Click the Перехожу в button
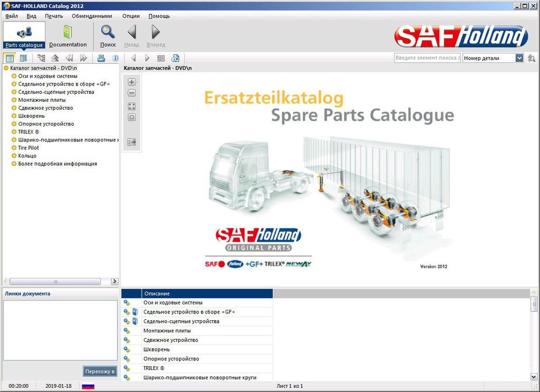 point(100,371)
